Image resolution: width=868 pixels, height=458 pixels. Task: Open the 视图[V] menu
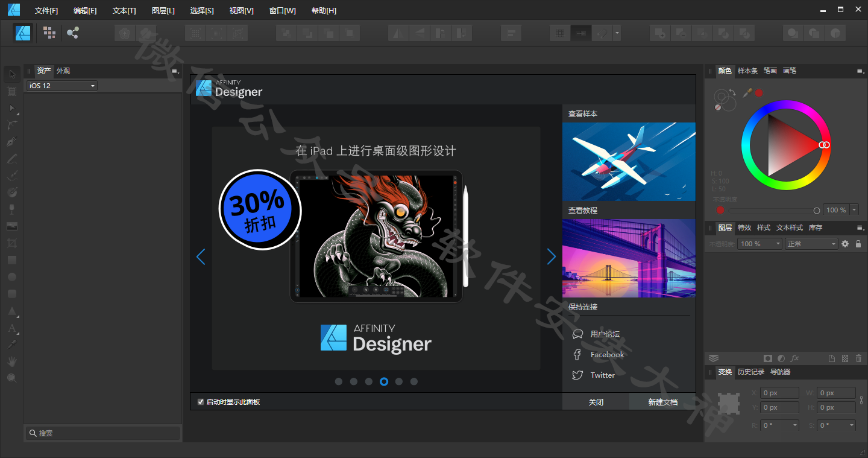241,11
